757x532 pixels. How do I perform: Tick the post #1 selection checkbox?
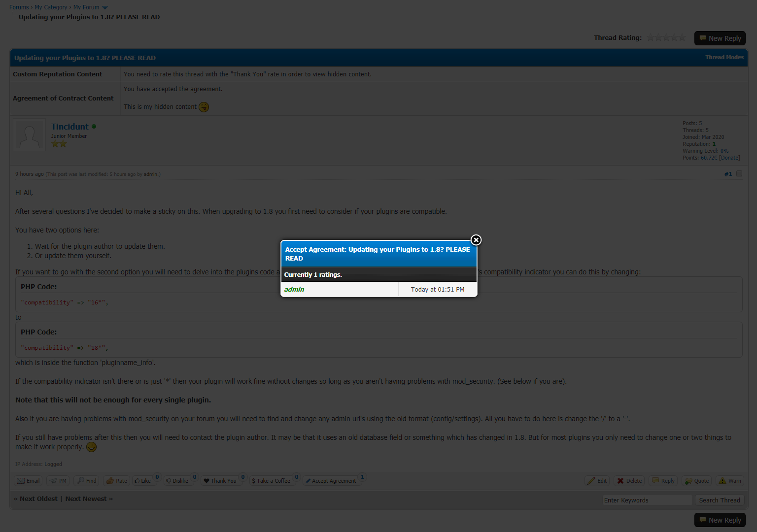click(x=739, y=174)
